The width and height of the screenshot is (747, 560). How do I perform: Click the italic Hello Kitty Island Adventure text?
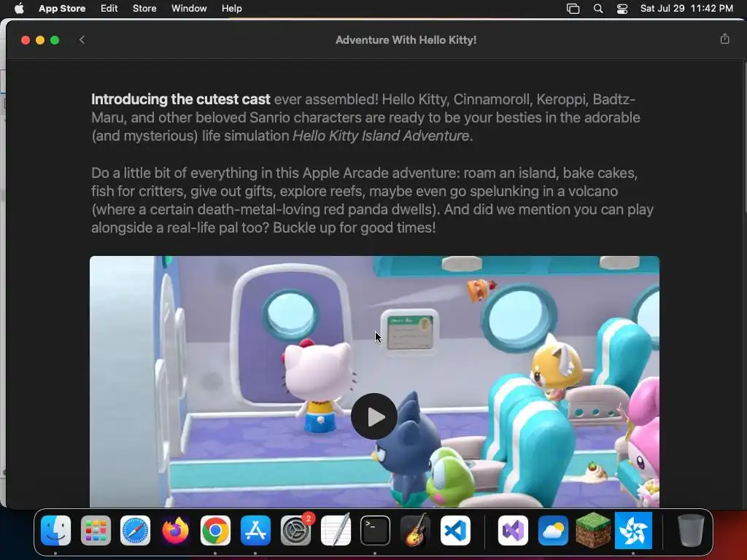381,136
